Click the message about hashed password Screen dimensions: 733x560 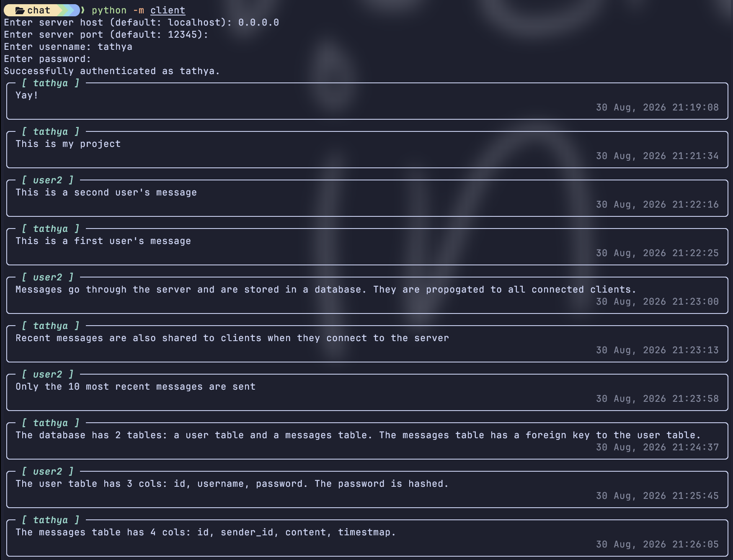click(232, 484)
